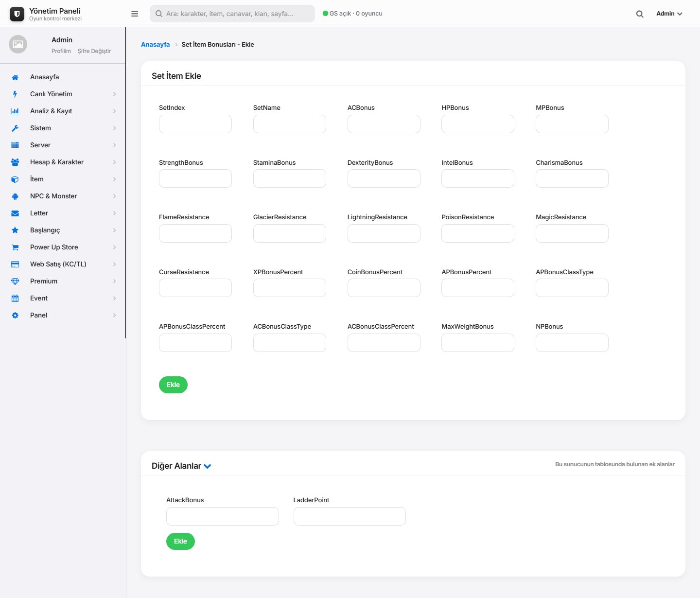
Task: Focus the LadderPoint input field
Action: pyautogui.click(x=350, y=516)
